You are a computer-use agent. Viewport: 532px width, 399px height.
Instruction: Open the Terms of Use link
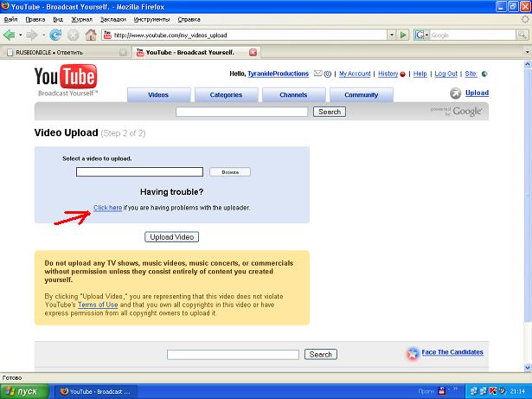tap(98, 305)
